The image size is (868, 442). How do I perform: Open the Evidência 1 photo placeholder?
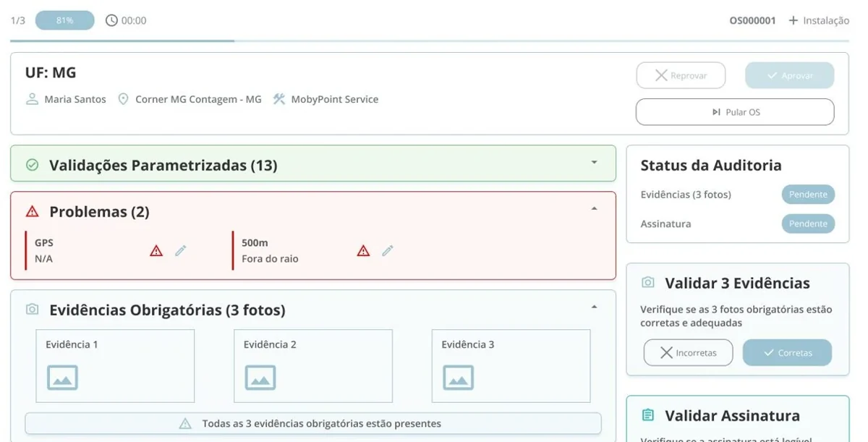click(115, 366)
